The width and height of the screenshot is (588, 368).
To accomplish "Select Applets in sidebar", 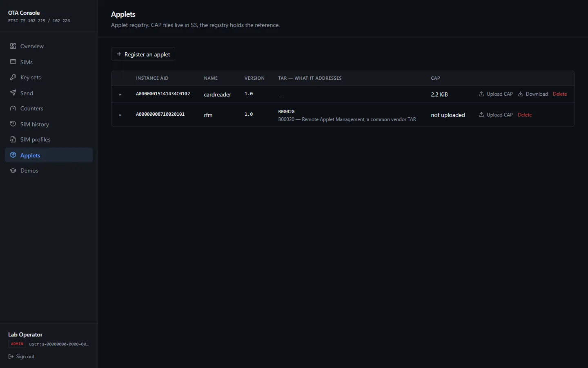I will pyautogui.click(x=49, y=155).
